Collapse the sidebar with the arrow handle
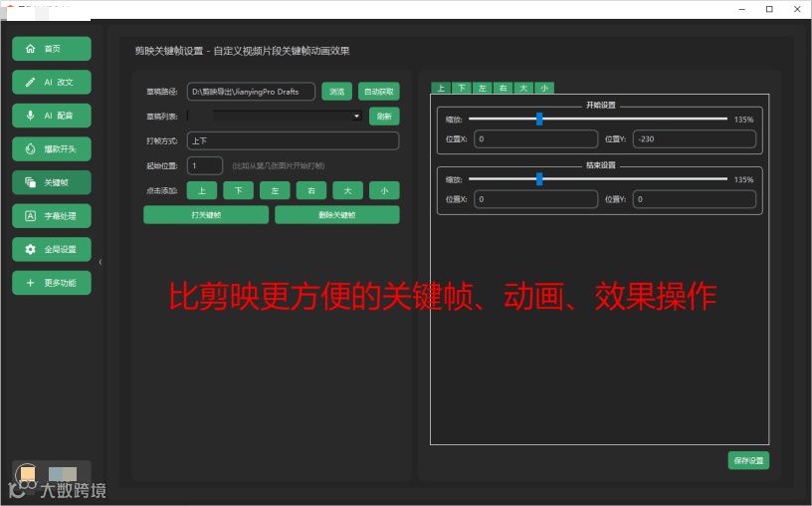The image size is (812, 506). point(100,262)
